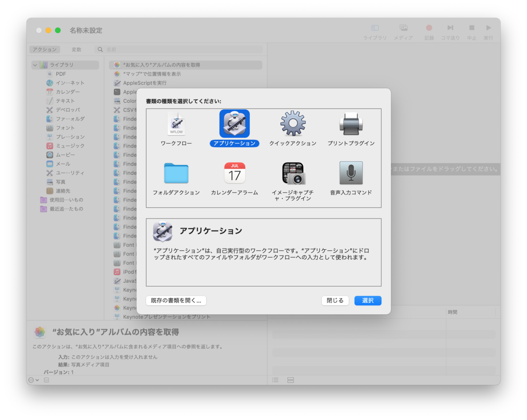Viewport: 527px width, 420px height.
Task: Select the アプリケーション document type icon
Action: tap(235, 124)
